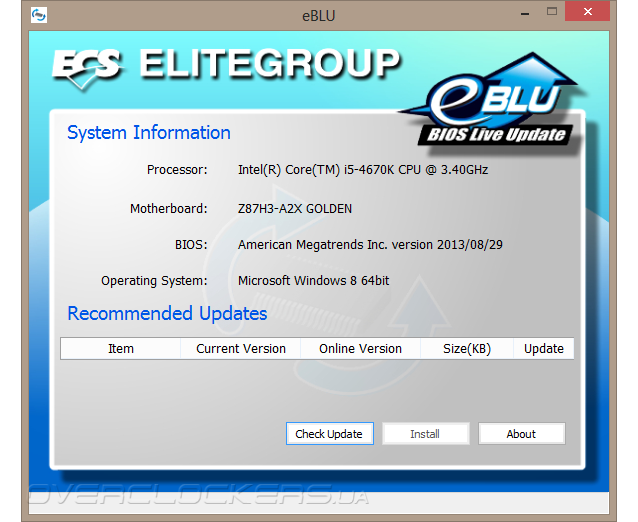Click motherboard value Z87H3-A2X GOLDEN
Image resolution: width=638 pixels, height=522 pixels.
click(x=295, y=209)
